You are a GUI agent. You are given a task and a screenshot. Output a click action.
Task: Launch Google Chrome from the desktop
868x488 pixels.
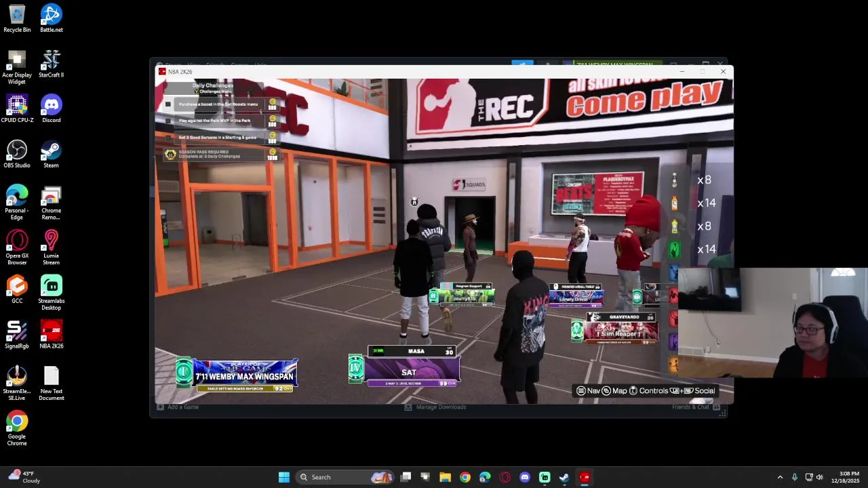[17, 428]
